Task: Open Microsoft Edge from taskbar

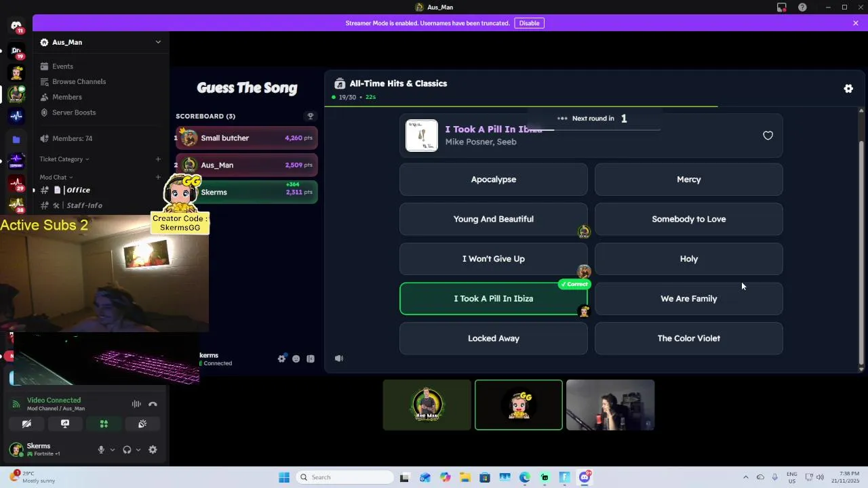Action: coord(525,477)
